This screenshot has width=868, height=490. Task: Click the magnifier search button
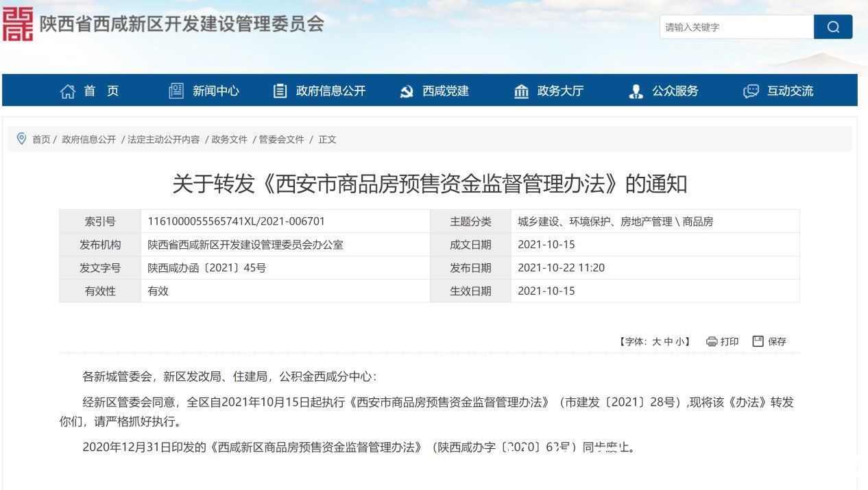(x=833, y=27)
